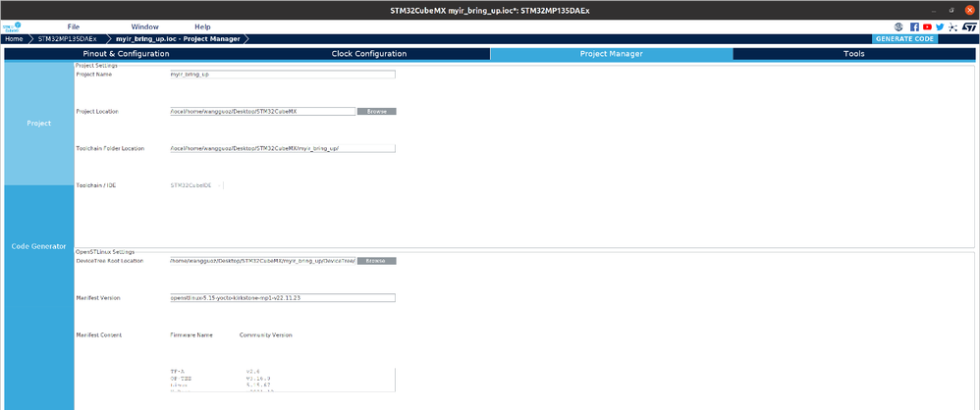Open the Twitter bird icon

[x=940, y=26]
